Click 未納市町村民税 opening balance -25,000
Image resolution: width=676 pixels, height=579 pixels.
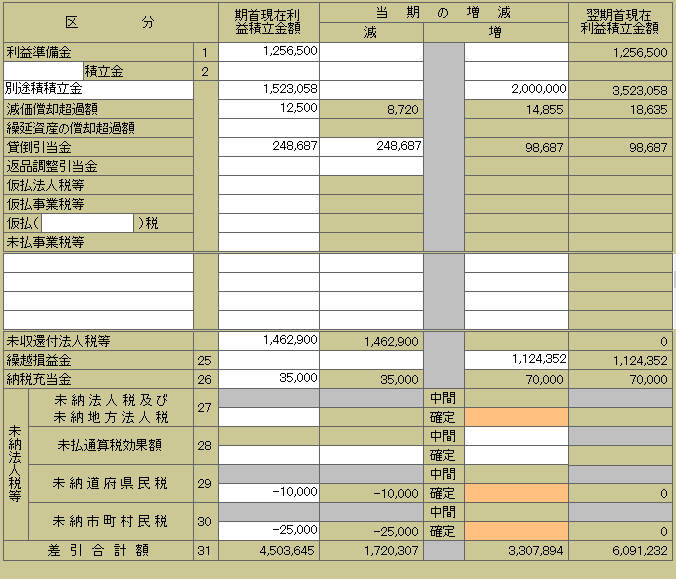coord(269,531)
